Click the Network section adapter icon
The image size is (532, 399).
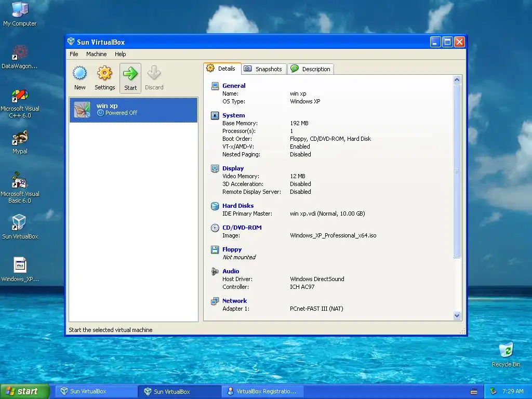(215, 301)
